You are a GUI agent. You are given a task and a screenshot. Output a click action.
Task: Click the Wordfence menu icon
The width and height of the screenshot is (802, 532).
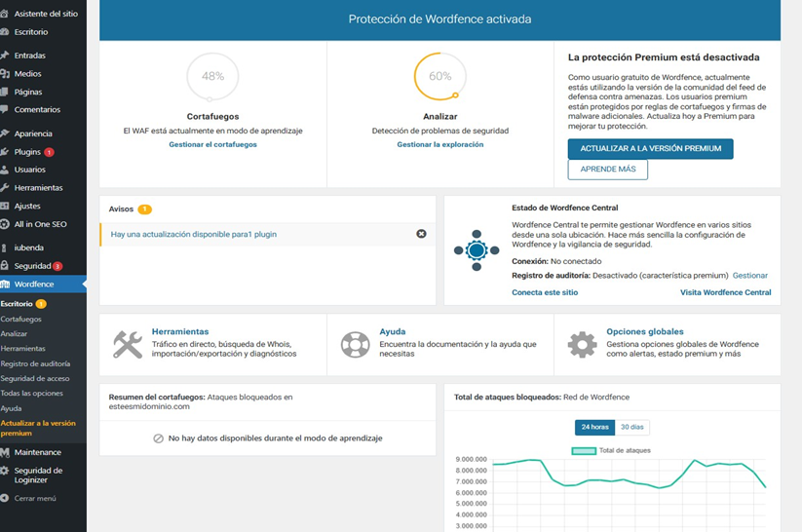pyautogui.click(x=5, y=284)
